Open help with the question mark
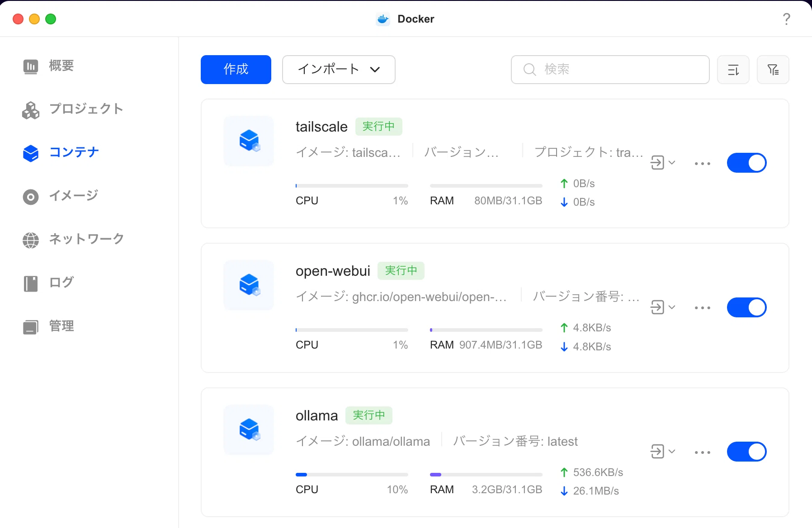The height and width of the screenshot is (528, 812). [787, 19]
